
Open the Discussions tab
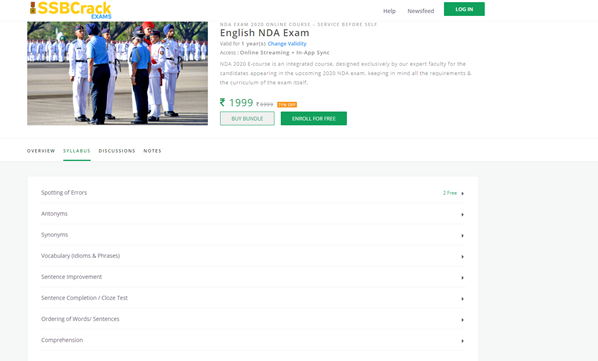117,151
